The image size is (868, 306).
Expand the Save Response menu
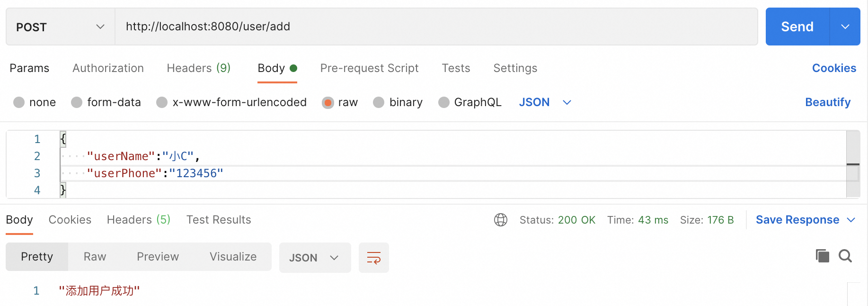[x=806, y=220]
